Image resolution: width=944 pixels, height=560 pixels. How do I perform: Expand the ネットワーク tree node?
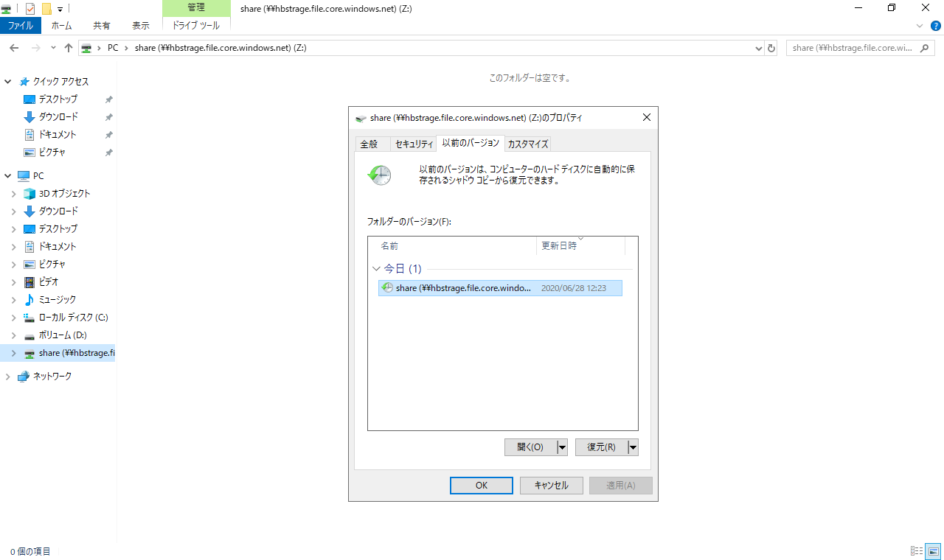click(x=7, y=377)
